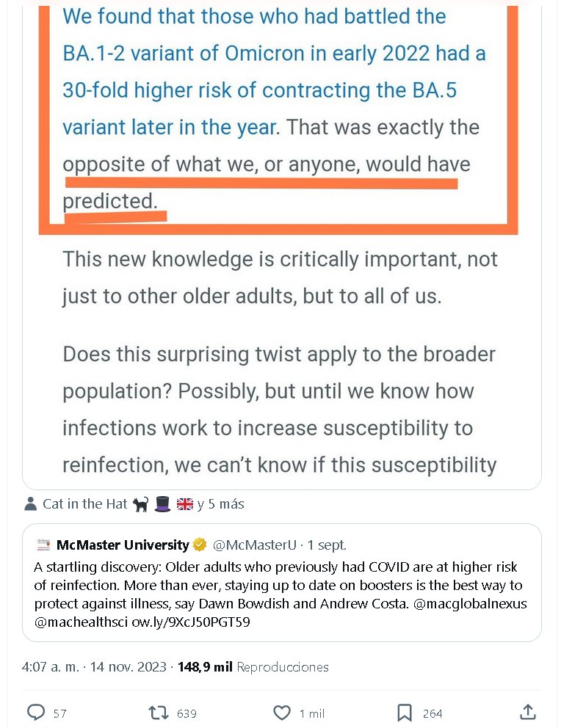The width and height of the screenshot is (561, 728).
Task: Open the share icon menu
Action: tap(526, 712)
